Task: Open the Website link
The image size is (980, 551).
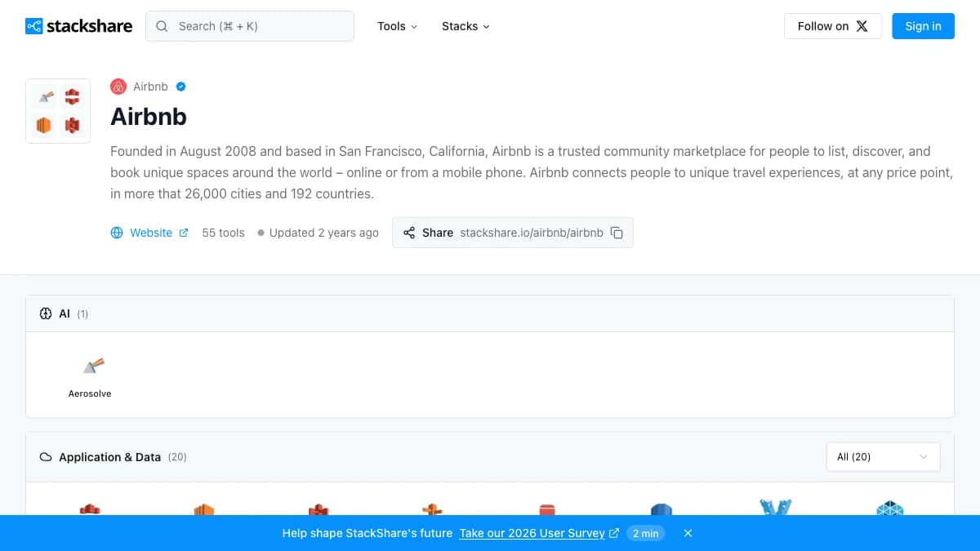Action: 151,233
